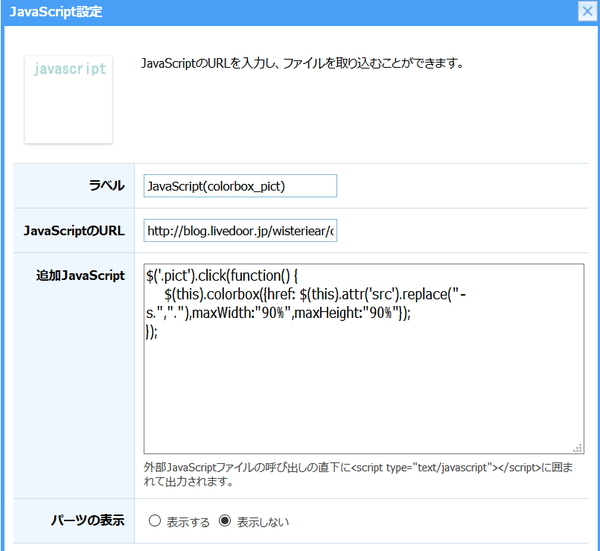Click the 外部JavaScriptファイル help note

point(358,474)
